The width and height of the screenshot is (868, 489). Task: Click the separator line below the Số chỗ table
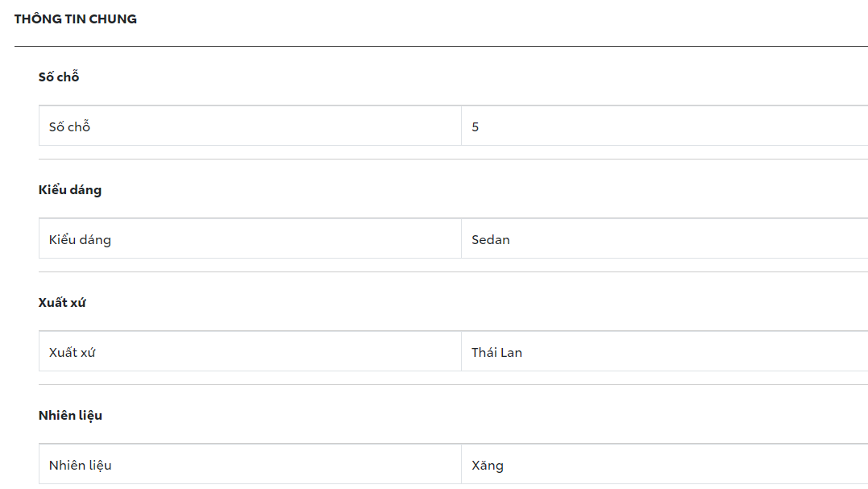(x=453, y=159)
